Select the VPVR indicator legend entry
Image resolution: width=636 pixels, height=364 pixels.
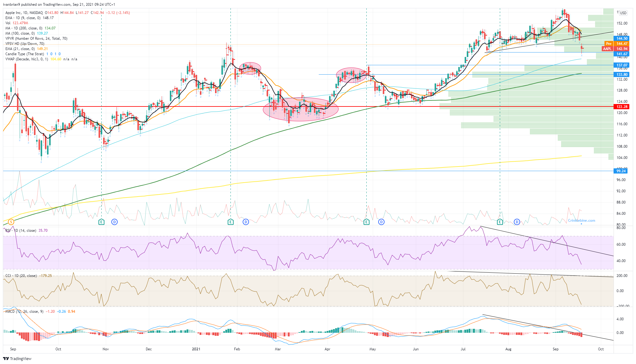pyautogui.click(x=36, y=39)
